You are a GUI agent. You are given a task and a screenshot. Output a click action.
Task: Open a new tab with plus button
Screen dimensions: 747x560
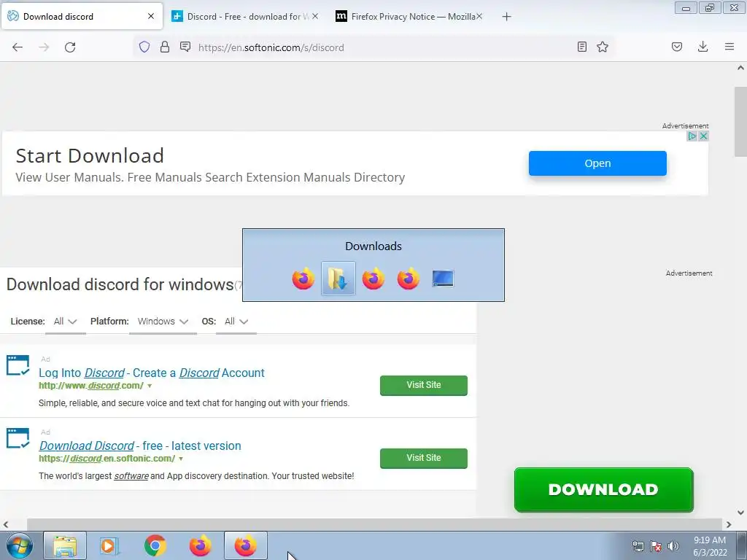click(x=506, y=17)
